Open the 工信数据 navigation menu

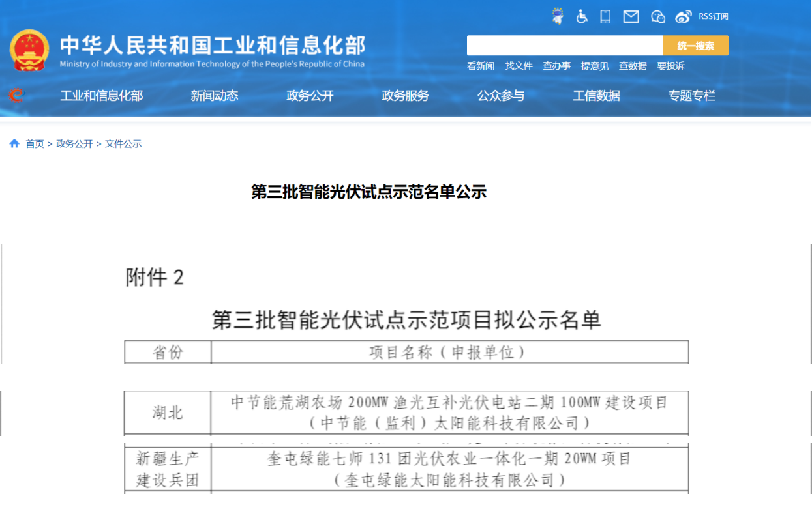[x=596, y=96]
